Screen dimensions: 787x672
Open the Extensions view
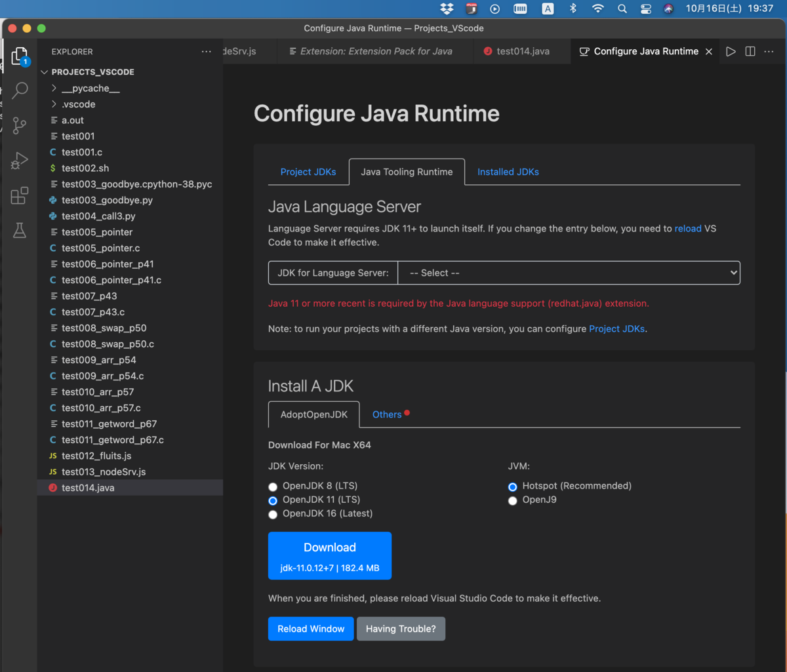pyautogui.click(x=20, y=195)
